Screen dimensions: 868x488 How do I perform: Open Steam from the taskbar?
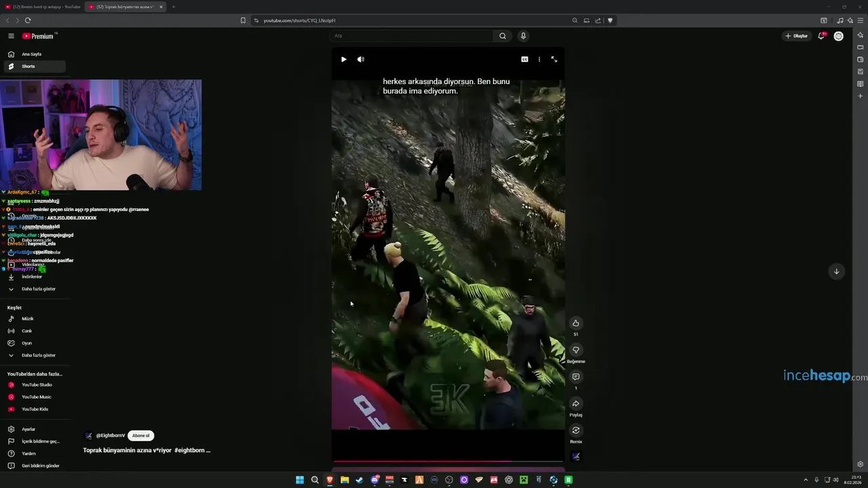point(359,480)
